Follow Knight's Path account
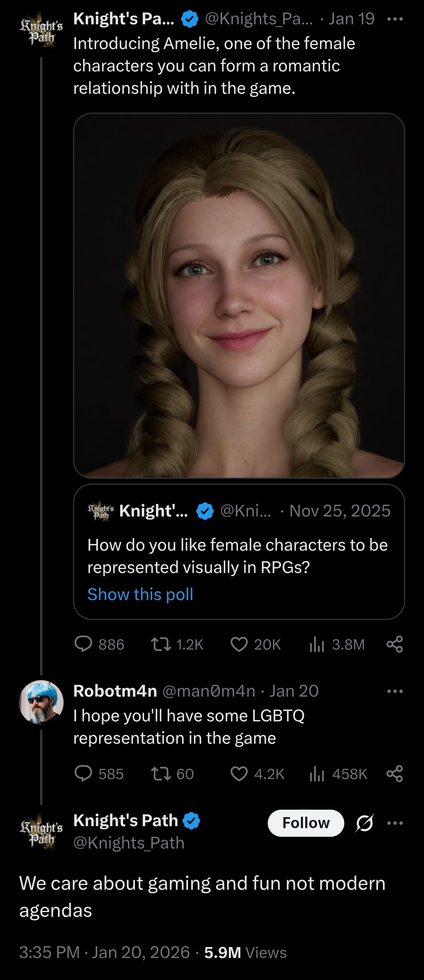The image size is (424, 980). click(x=306, y=823)
